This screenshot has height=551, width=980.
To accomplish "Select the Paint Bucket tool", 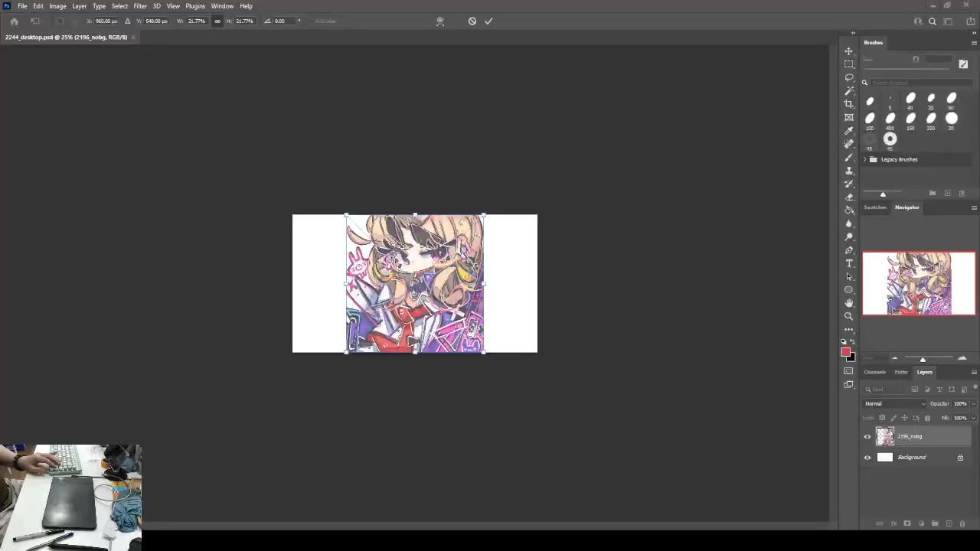I will click(848, 210).
